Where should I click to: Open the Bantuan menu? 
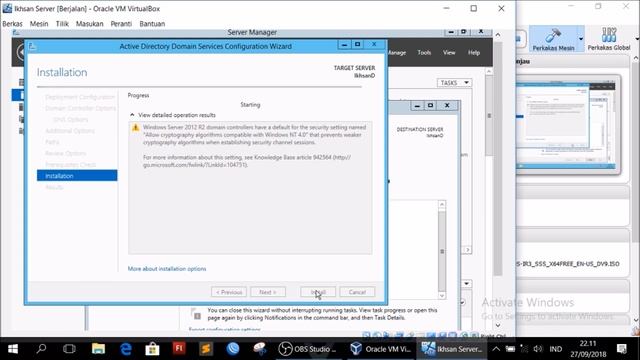tap(152, 24)
